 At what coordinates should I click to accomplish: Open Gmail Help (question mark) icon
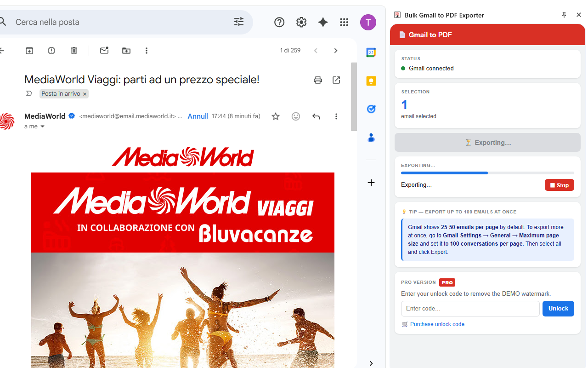tap(279, 22)
